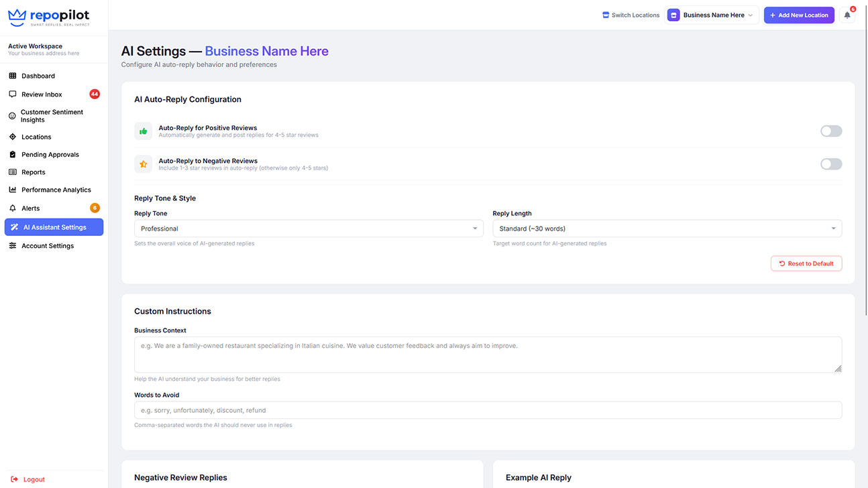Click Logout link in sidebar
This screenshot has width=868, height=488.
tap(28, 479)
